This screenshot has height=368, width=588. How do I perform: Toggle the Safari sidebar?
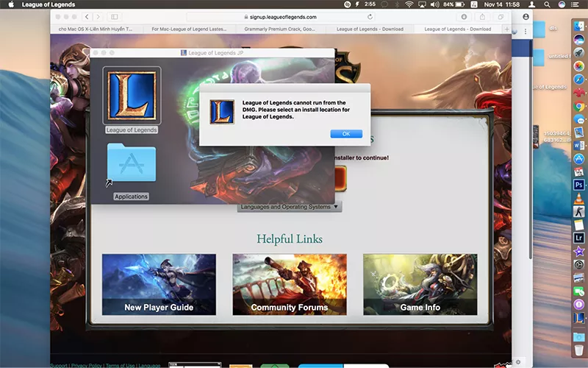(115, 17)
